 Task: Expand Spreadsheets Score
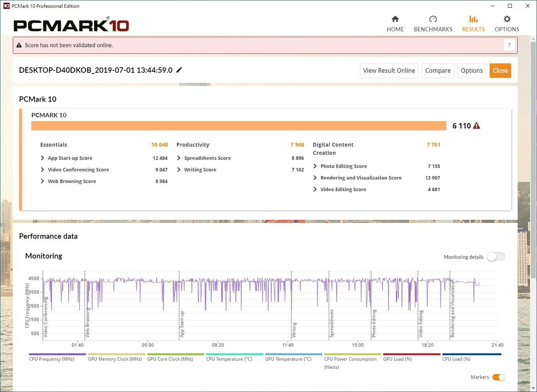(x=179, y=158)
